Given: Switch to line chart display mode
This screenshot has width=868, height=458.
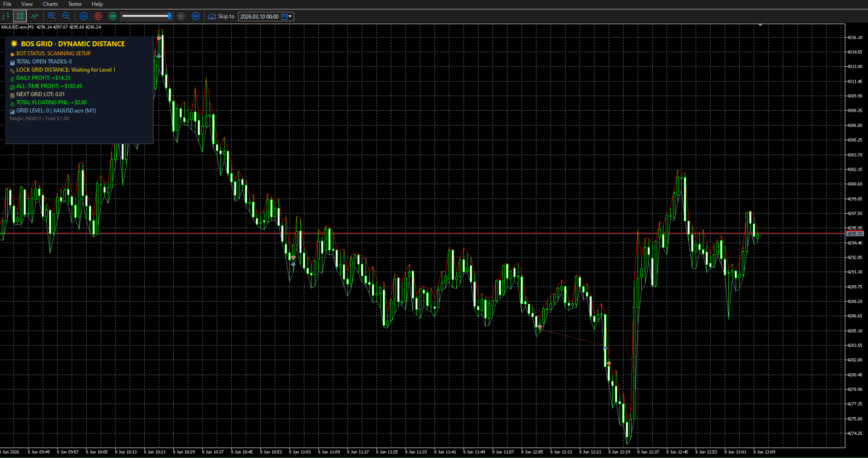Looking at the screenshot, I should tap(35, 16).
